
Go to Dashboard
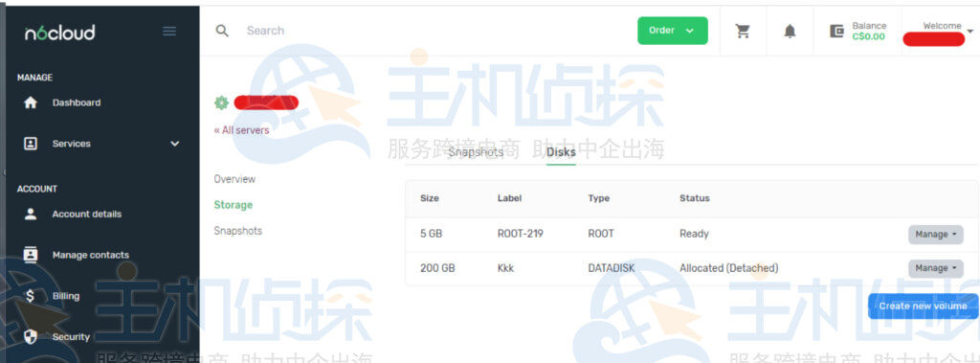click(x=77, y=102)
